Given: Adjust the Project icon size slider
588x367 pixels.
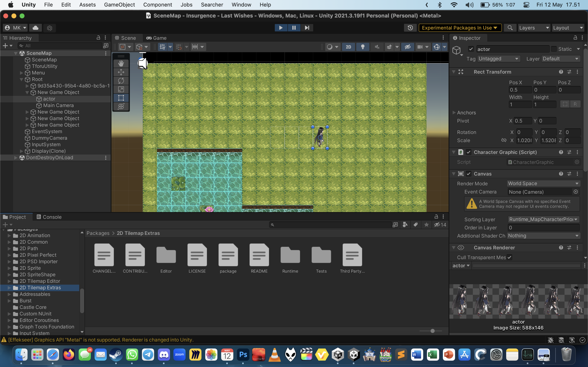Looking at the screenshot, I should click(x=432, y=331).
